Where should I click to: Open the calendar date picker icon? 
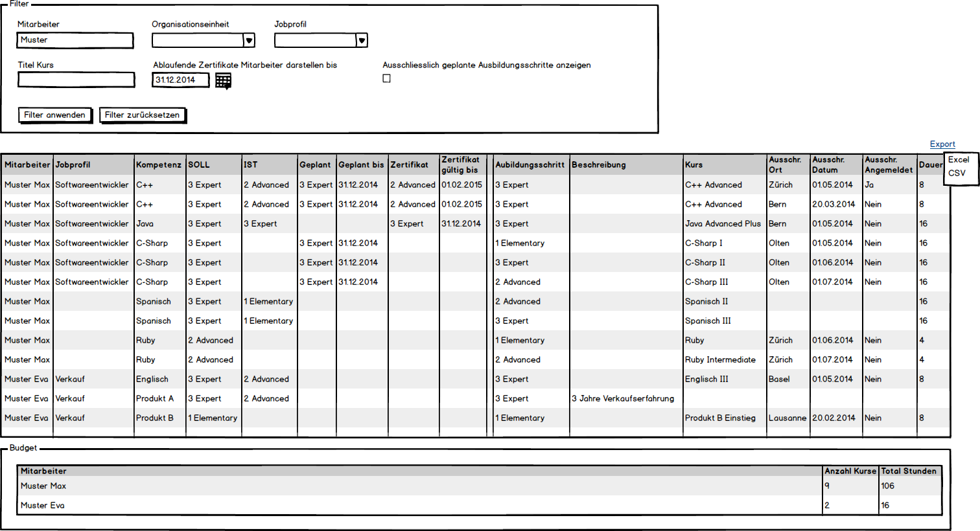[x=223, y=81]
